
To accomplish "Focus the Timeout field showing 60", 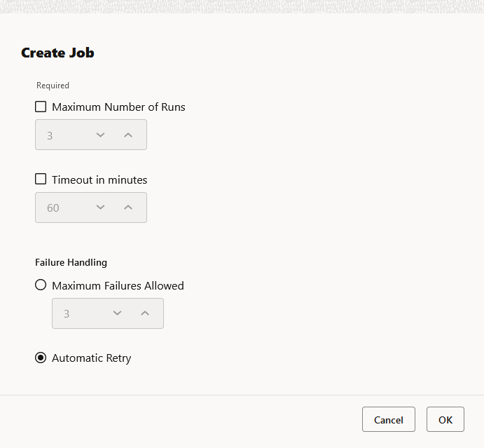I will 62,208.
